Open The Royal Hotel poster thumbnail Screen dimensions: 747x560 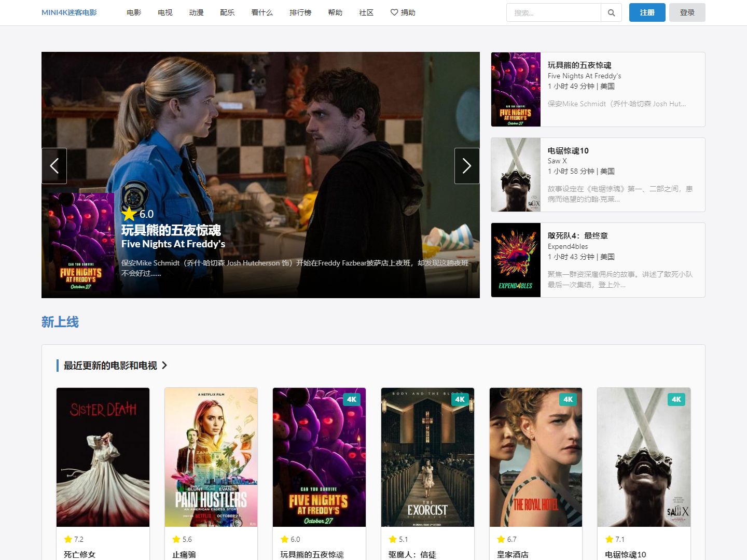[536, 457]
